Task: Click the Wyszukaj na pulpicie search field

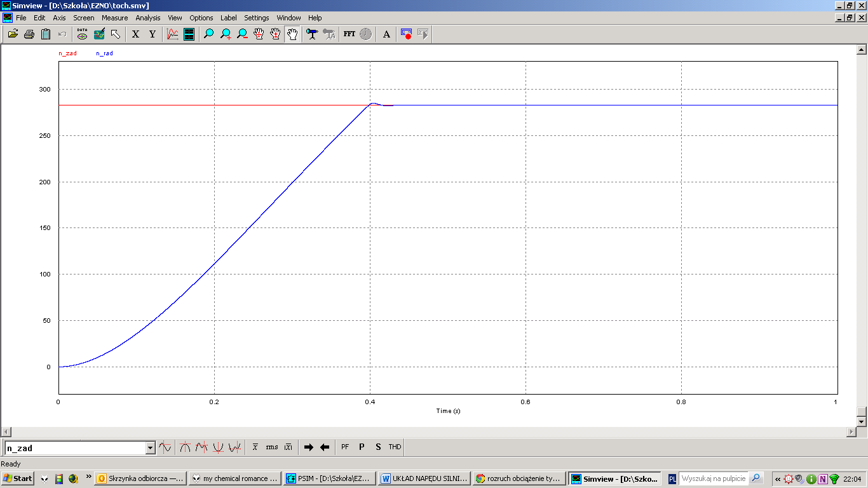Action: (x=714, y=478)
